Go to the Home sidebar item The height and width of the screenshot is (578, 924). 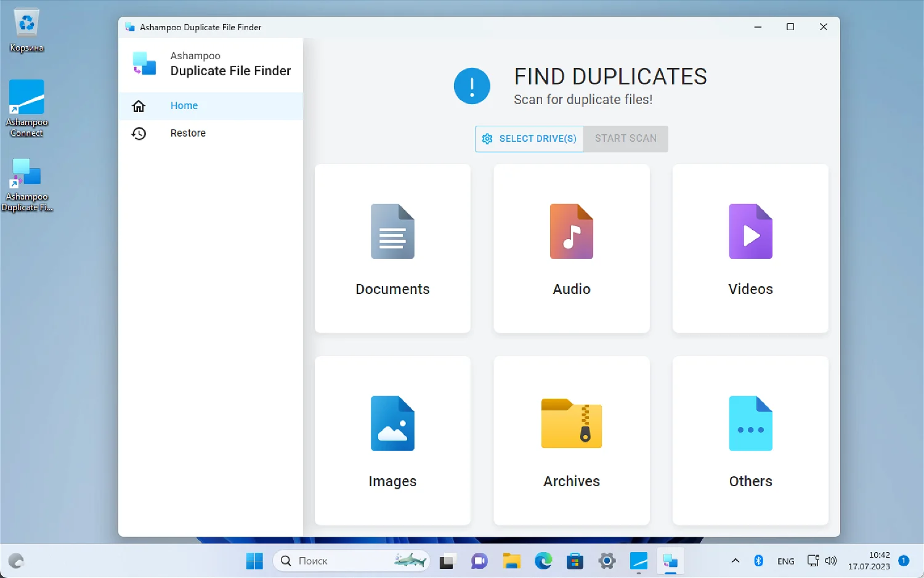(184, 106)
